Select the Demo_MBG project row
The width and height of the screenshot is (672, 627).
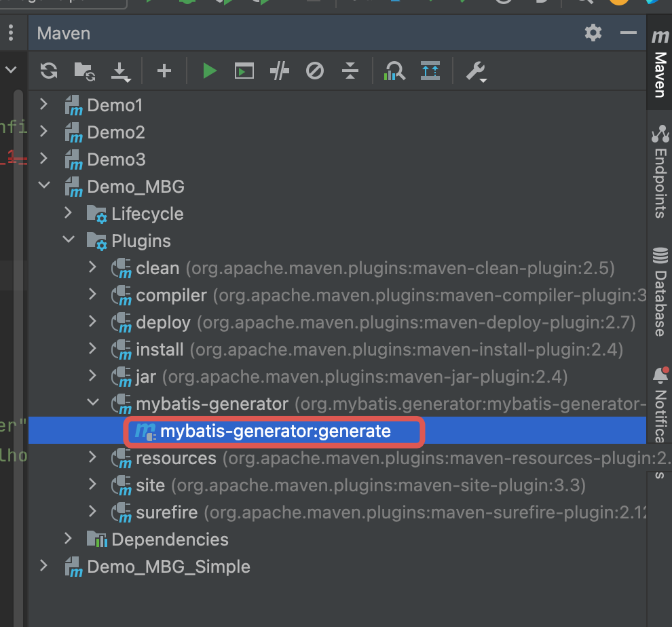click(337, 187)
